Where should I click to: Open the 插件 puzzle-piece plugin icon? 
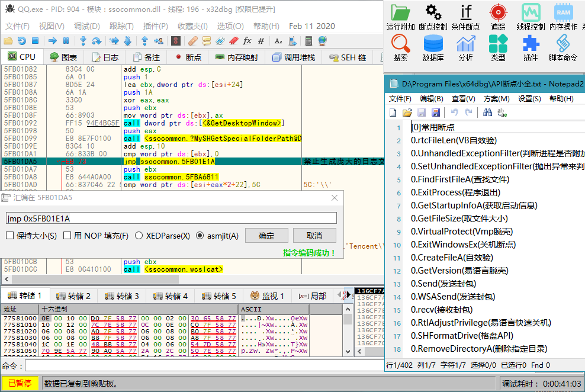pos(531,47)
